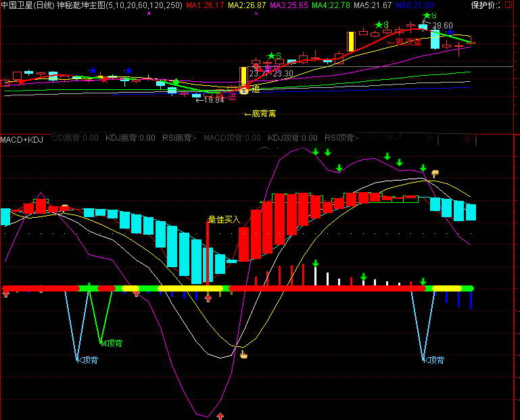Click the KDJ顶背:0.00 value

293,138
